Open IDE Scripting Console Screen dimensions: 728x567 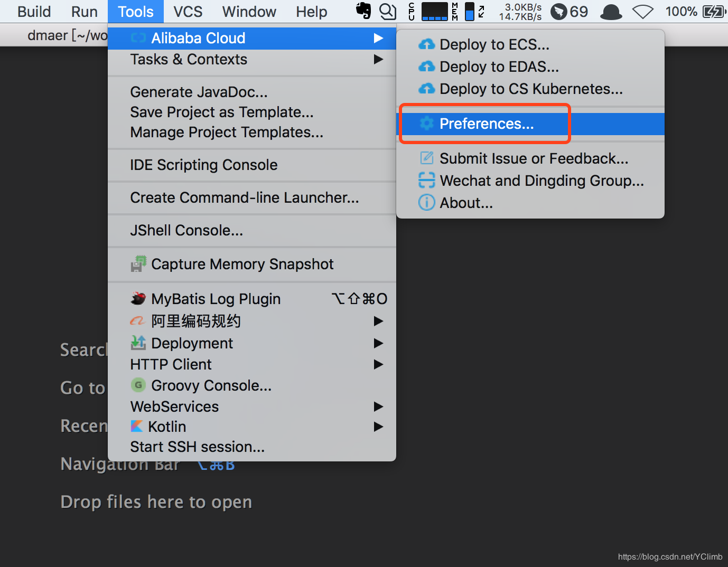tap(203, 165)
